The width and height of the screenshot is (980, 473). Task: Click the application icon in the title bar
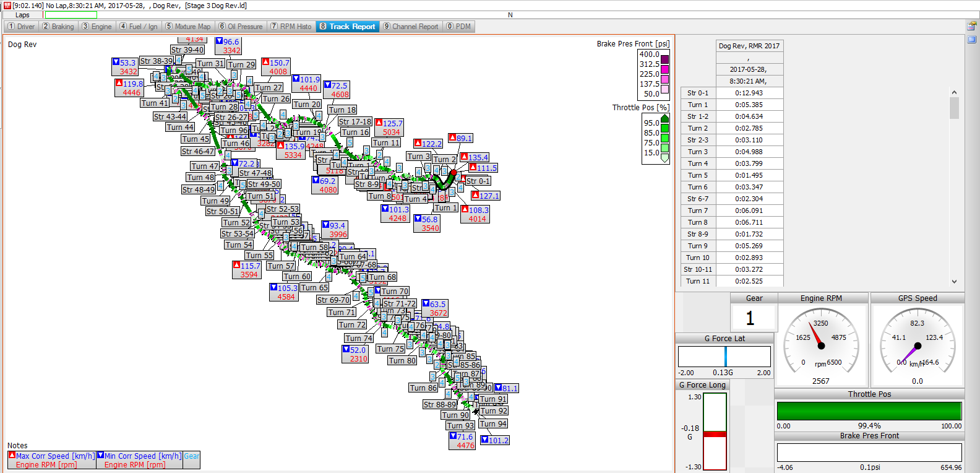click(x=7, y=6)
